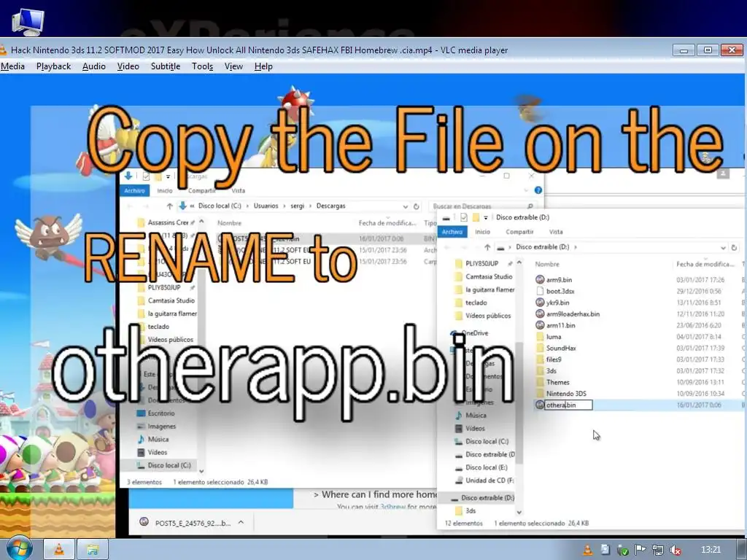Image resolution: width=747 pixels, height=560 pixels.
Task: Select the luma folder
Action: (554, 337)
